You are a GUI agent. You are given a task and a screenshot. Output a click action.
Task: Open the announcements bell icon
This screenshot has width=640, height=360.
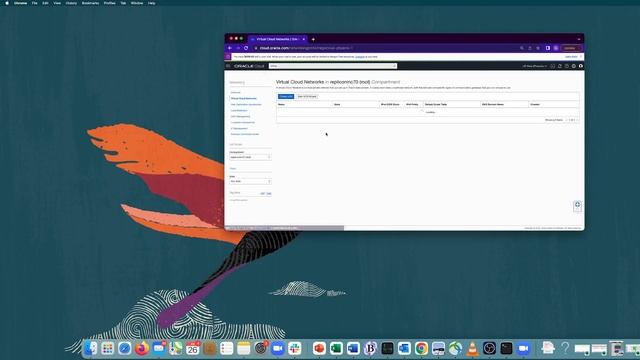coord(560,66)
